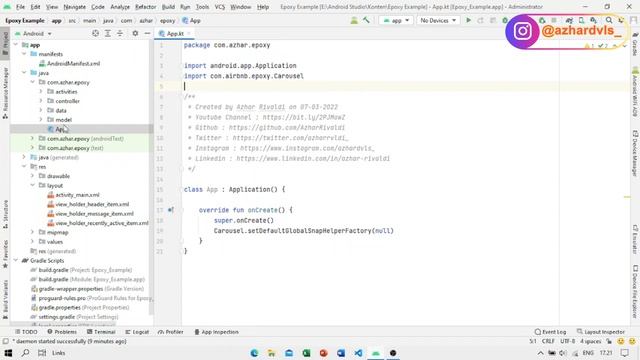Open Excel from the taskbar
640x360 pixels.
pos(306,353)
